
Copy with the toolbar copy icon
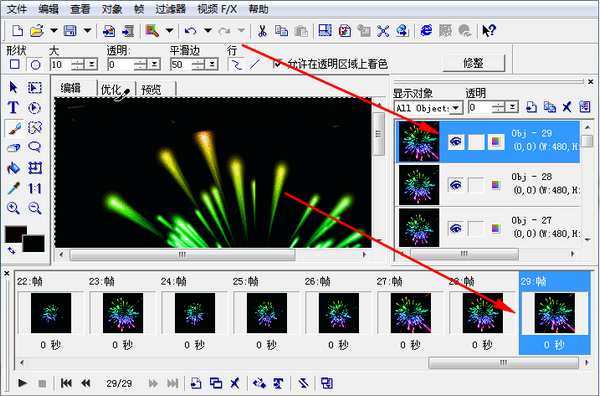click(x=281, y=31)
